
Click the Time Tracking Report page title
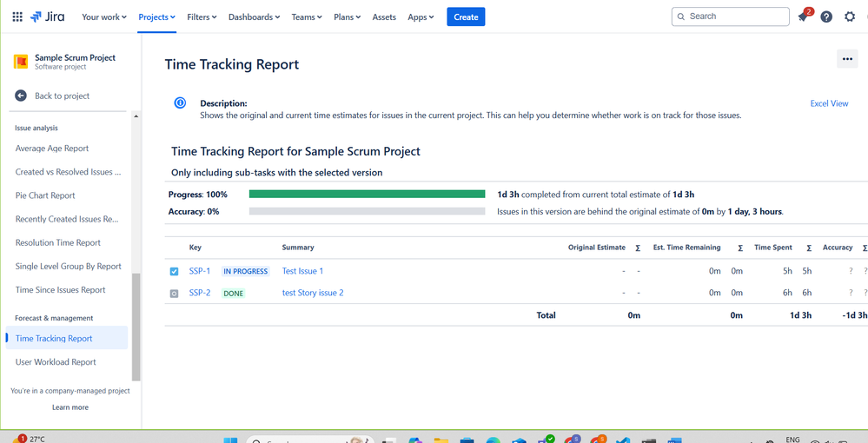point(232,64)
